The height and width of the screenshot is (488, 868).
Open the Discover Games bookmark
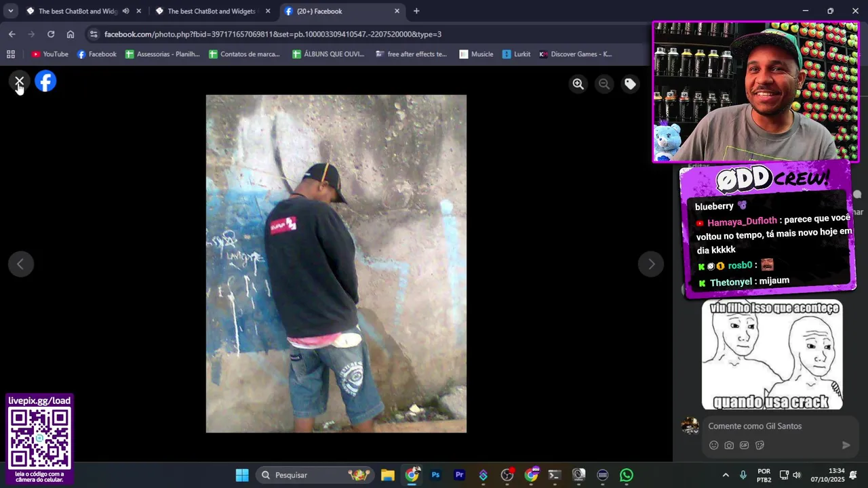pos(576,54)
